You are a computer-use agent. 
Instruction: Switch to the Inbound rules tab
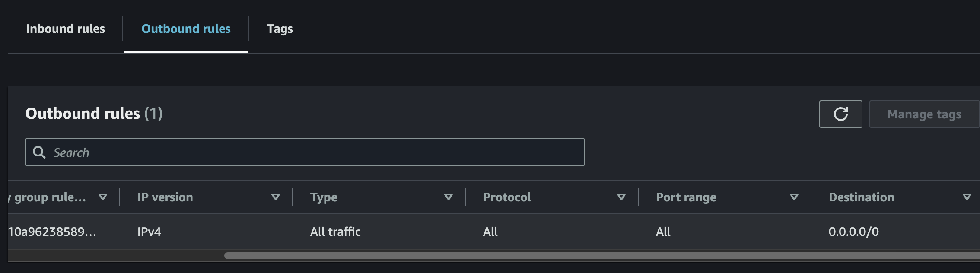(65, 29)
